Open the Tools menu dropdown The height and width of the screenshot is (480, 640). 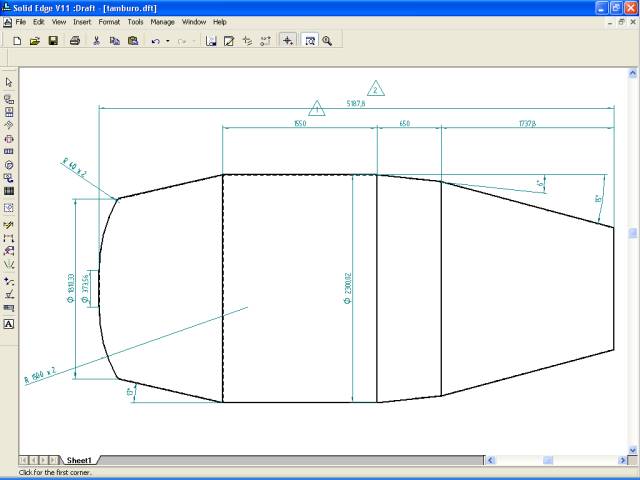[135, 21]
